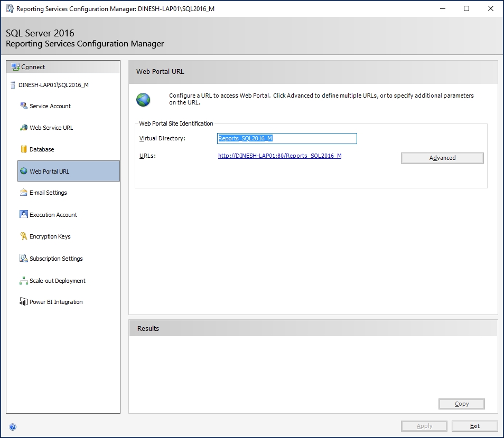Open the Subscription Settings page
Image resolution: width=504 pixels, height=438 pixels.
(x=56, y=259)
